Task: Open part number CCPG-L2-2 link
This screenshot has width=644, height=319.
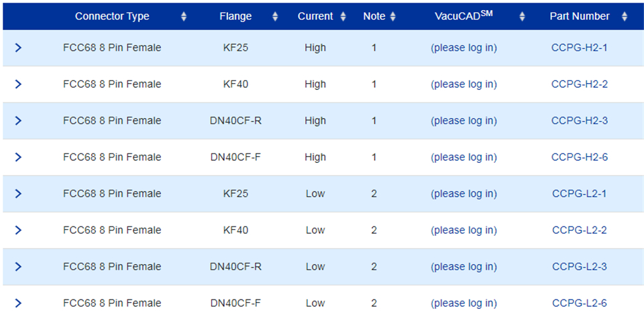Action: (x=579, y=230)
